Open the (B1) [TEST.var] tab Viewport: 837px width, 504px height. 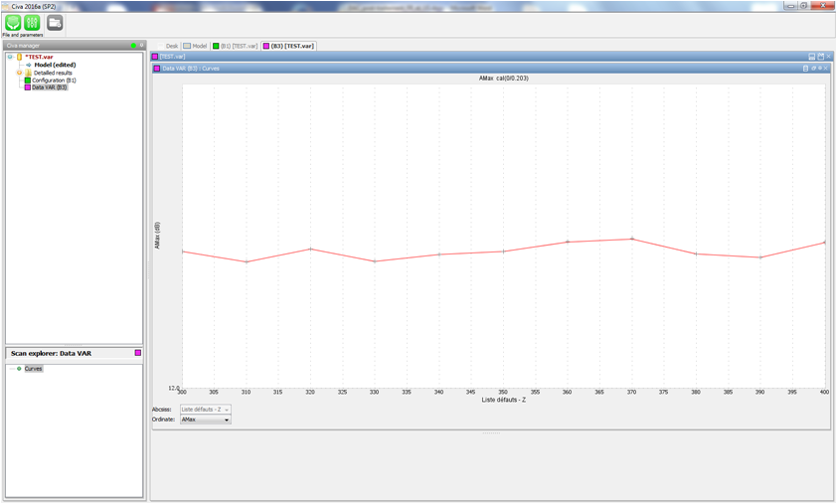[x=236, y=46]
